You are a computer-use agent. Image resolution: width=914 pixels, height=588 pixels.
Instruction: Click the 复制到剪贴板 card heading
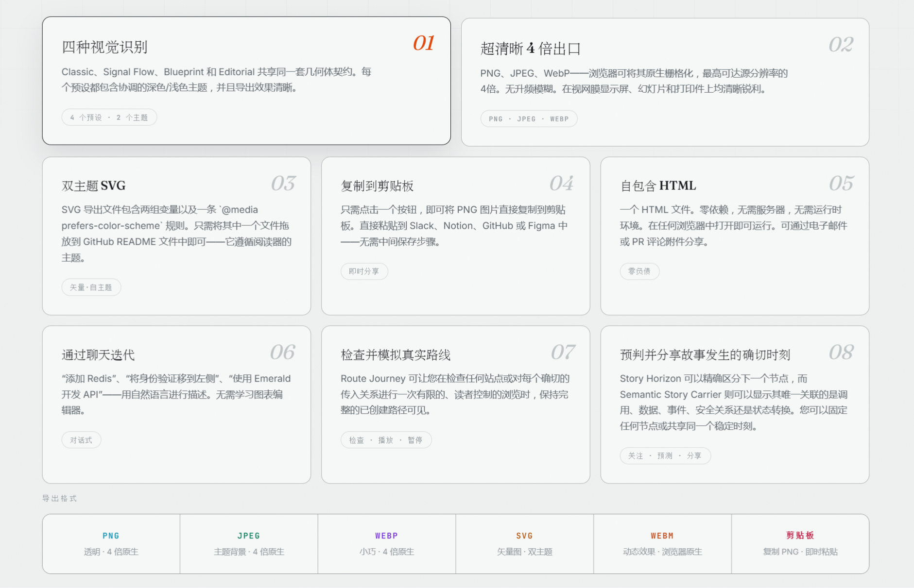click(377, 186)
